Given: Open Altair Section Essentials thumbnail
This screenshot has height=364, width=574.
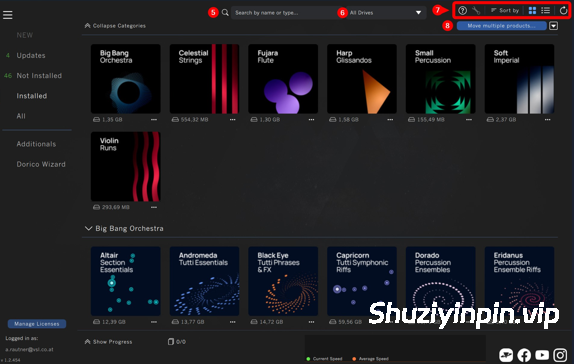Looking at the screenshot, I should (126, 281).
